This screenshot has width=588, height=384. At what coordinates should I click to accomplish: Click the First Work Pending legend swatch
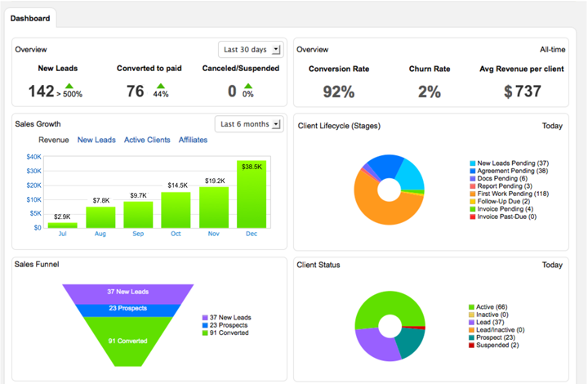(x=473, y=193)
